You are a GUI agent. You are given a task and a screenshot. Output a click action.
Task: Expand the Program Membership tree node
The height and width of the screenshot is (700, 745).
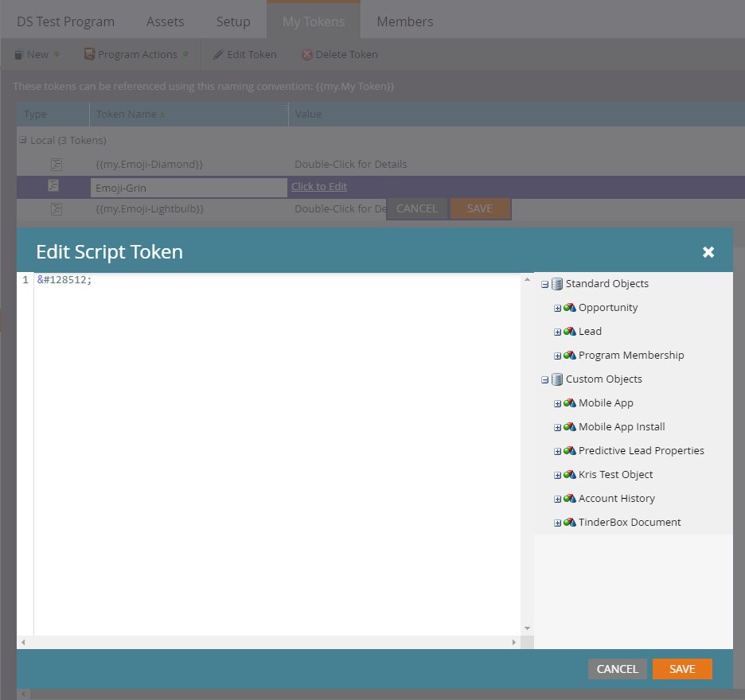557,356
